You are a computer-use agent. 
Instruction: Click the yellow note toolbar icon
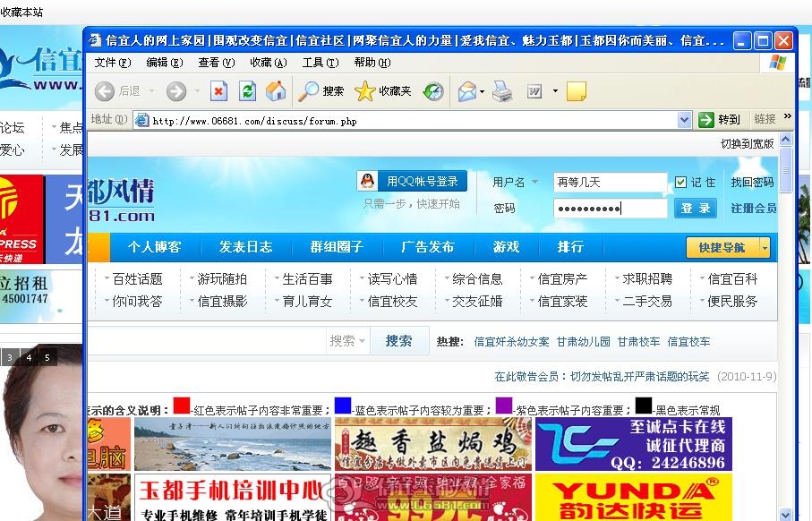[577, 91]
